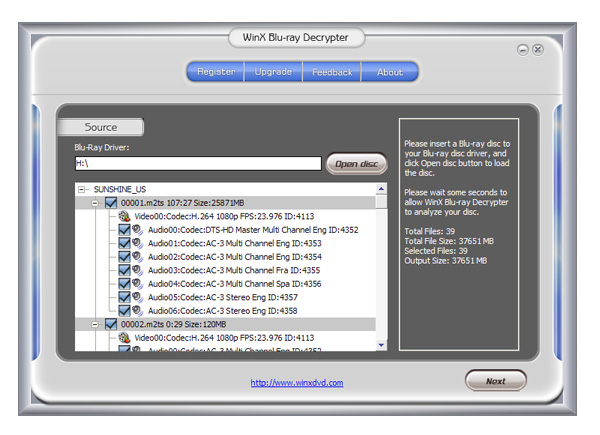Collapse the 00001.m2ts tree node
Image resolution: width=600 pixels, height=435 pixels.
pos(95,203)
